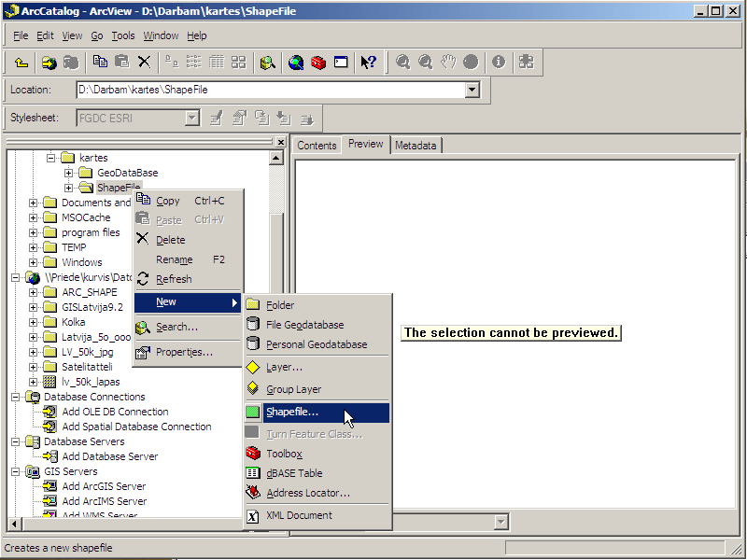Select the lv_50k_lapas item
This screenshot has height=560, width=747.
[x=91, y=382]
